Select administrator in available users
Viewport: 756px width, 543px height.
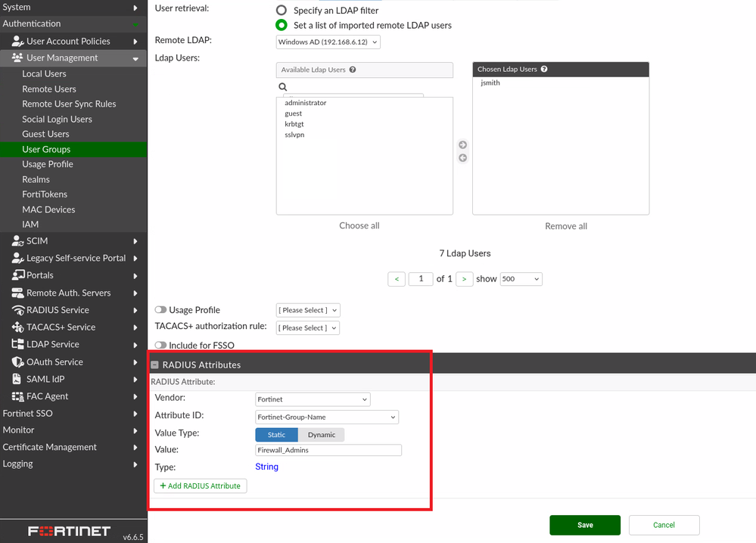306,103
